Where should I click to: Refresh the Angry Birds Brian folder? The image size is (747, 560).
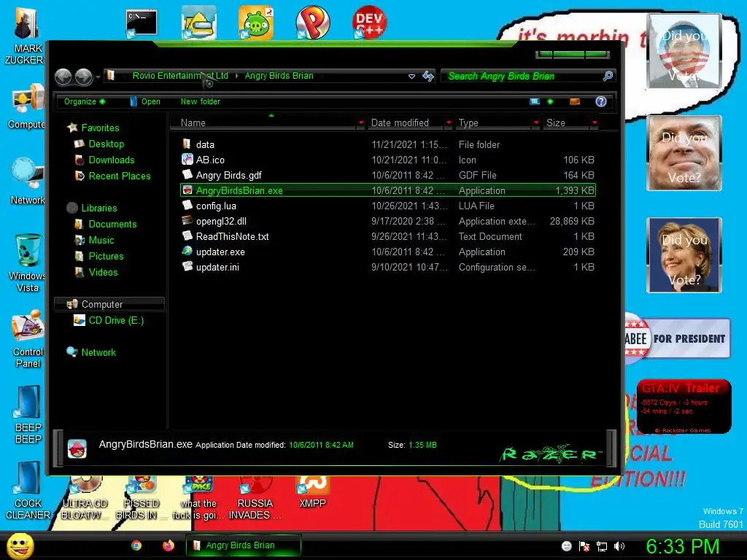[x=427, y=76]
